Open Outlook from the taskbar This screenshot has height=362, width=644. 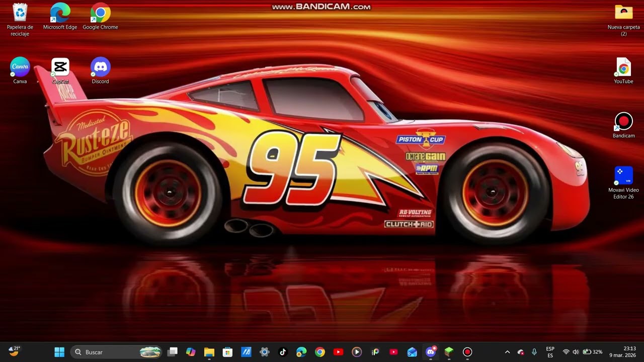[x=412, y=352]
